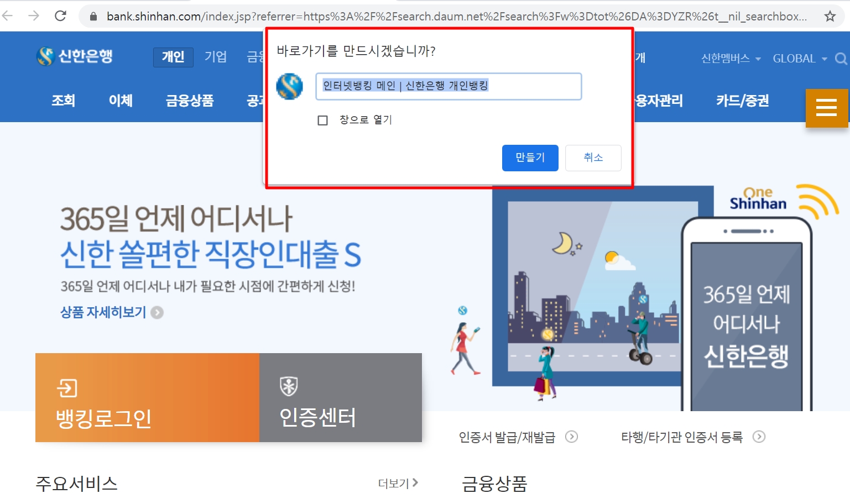Click the circled arrow beside 상품 자세히보기

click(x=157, y=313)
